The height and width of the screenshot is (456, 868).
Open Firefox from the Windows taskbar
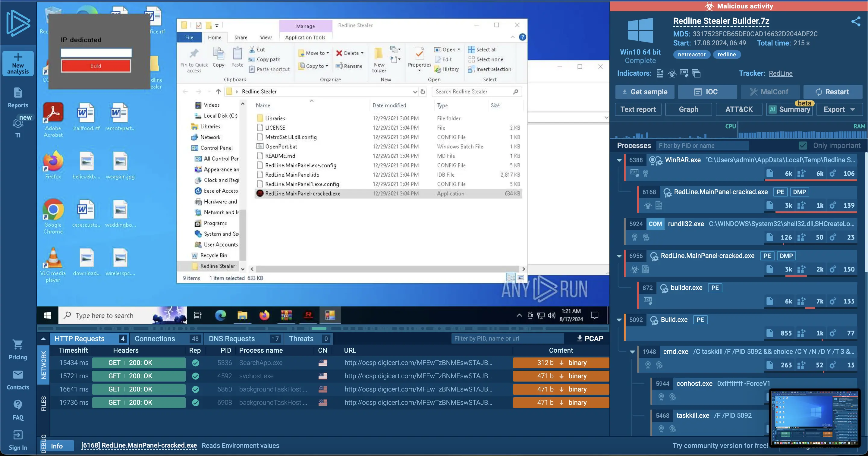[x=264, y=315]
